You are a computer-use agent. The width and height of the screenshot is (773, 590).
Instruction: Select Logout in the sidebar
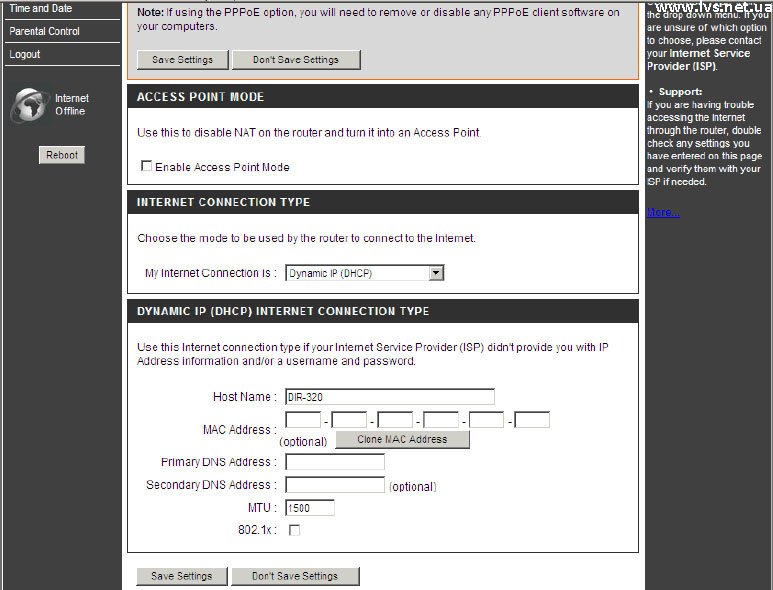click(x=25, y=54)
